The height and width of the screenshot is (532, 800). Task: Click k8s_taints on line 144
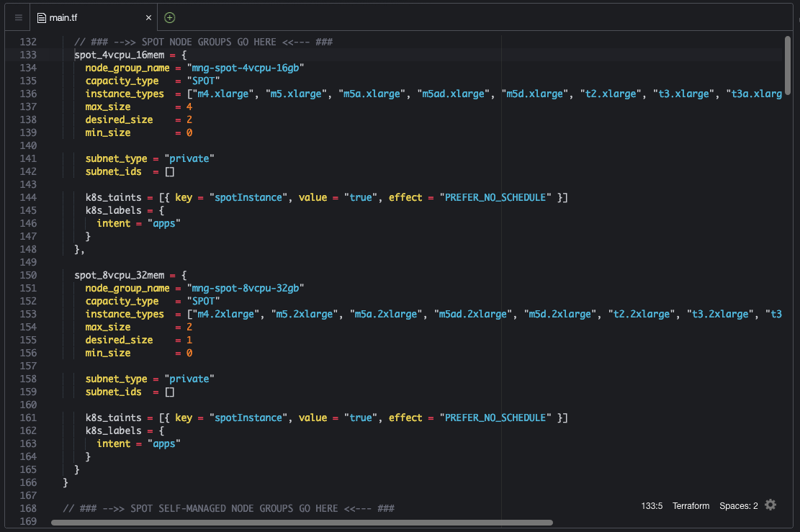(x=113, y=197)
